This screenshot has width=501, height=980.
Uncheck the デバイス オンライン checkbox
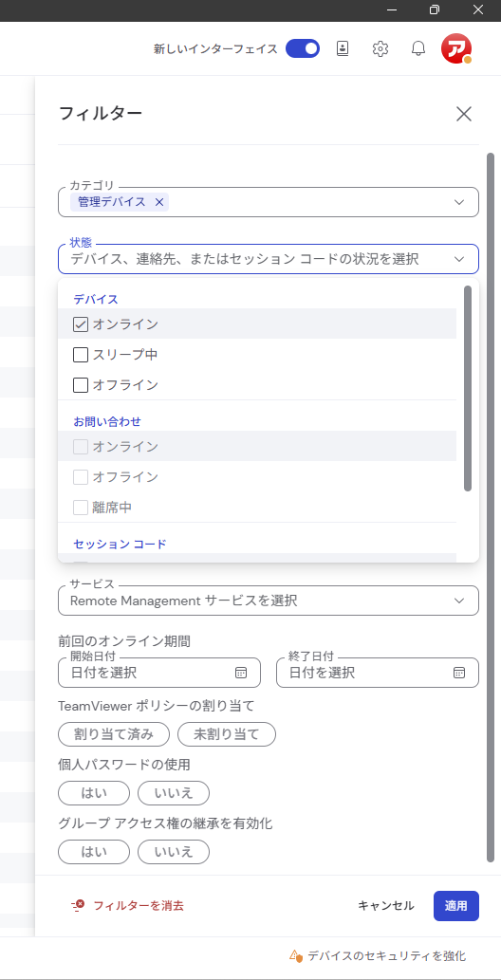(81, 324)
